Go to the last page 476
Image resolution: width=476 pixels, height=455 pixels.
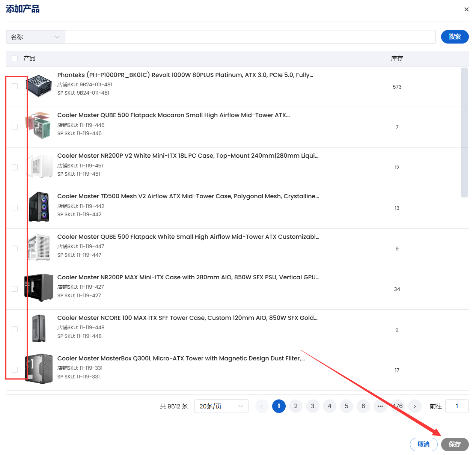coord(398,406)
